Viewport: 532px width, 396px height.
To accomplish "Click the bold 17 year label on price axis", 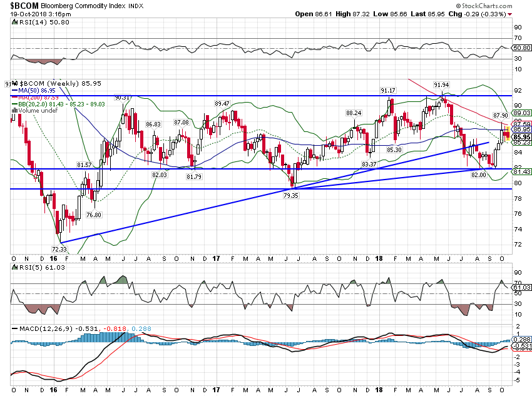I will click(x=216, y=259).
